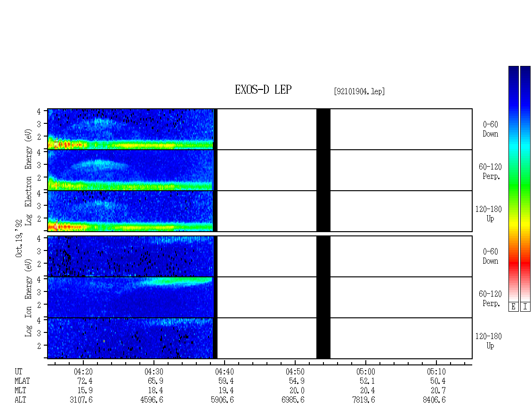Select MLAT value 72.4
Screen dimensions: 532x412
85,381
